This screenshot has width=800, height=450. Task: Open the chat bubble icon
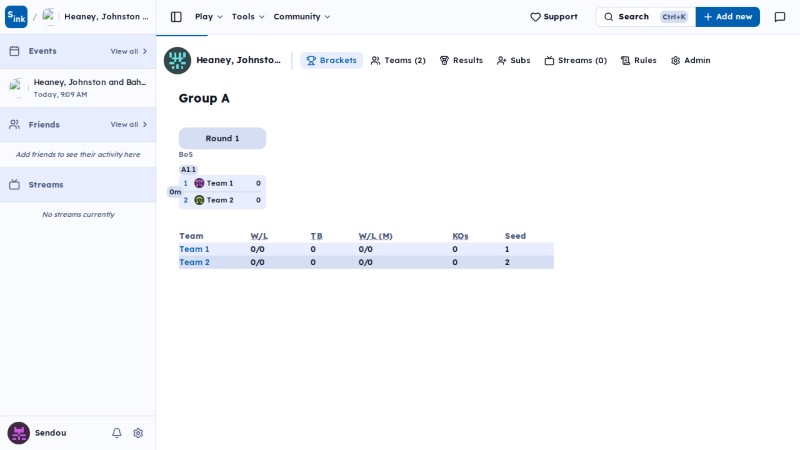coord(780,17)
